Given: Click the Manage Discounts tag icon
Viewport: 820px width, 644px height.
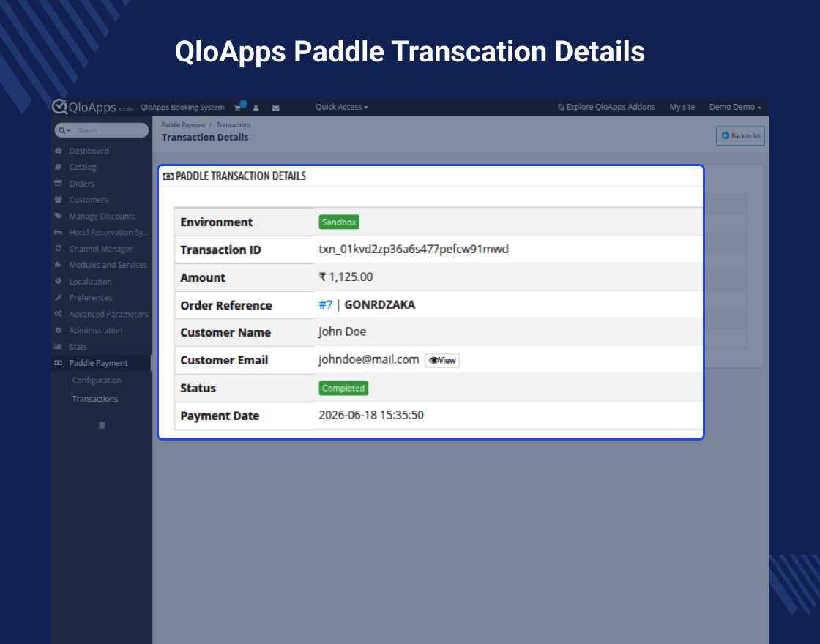Looking at the screenshot, I should [x=59, y=216].
